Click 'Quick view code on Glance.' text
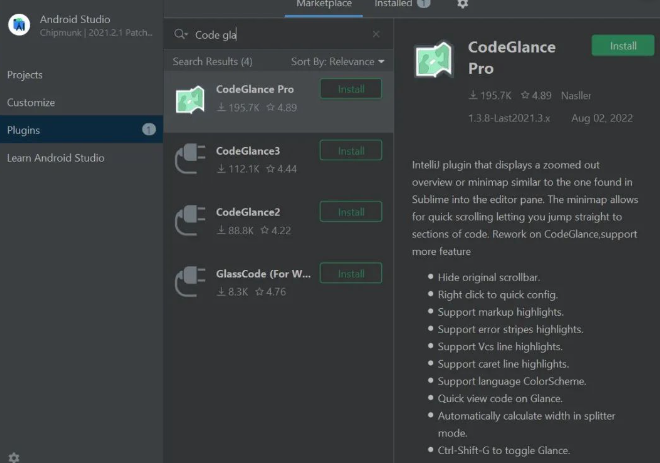The width and height of the screenshot is (660, 463). click(x=500, y=398)
